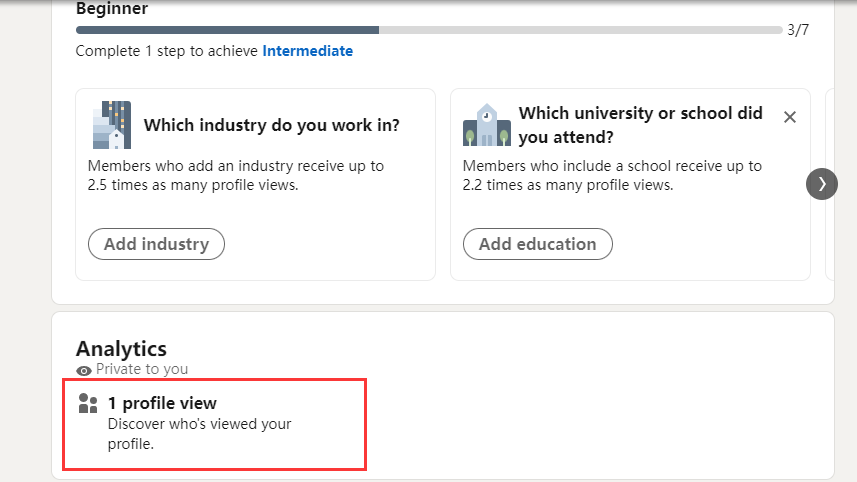This screenshot has width=857, height=482.
Task: Click the 3/7 step counter
Action: pos(797,30)
